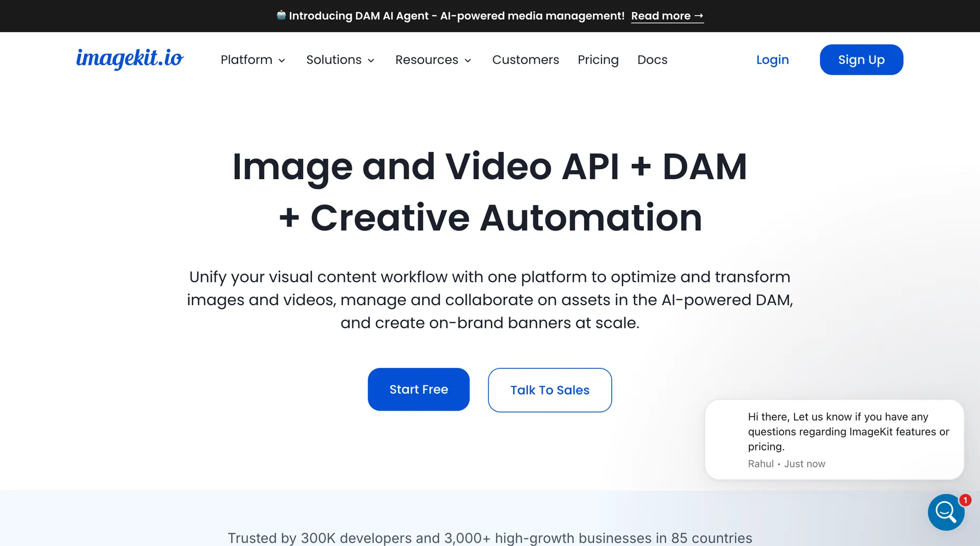Expand the Resources menu chevron
980x546 pixels.
[x=468, y=61]
